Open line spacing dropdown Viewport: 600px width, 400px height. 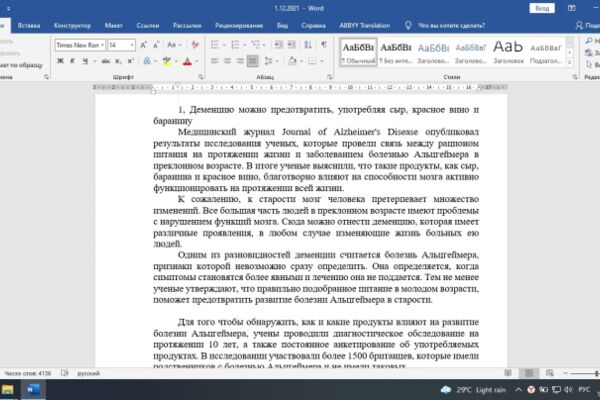pos(271,61)
